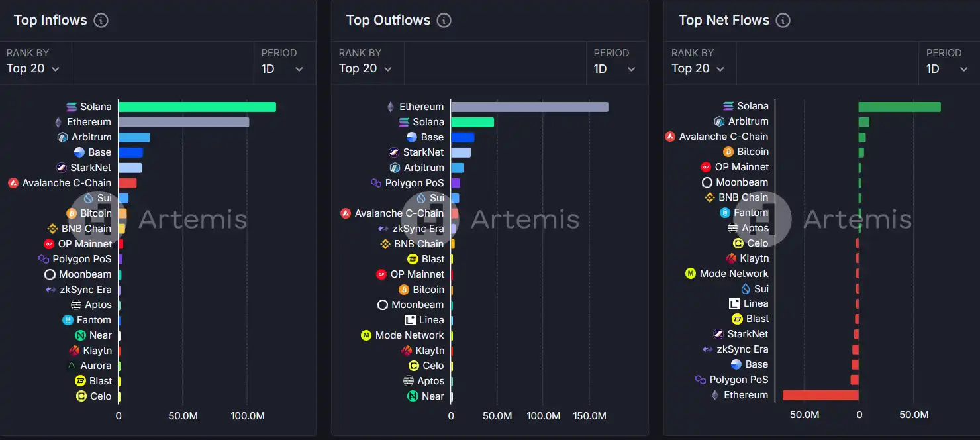Image resolution: width=980 pixels, height=440 pixels.
Task: Expand Rank By Top 20 in Top Outflows
Action: (x=366, y=68)
